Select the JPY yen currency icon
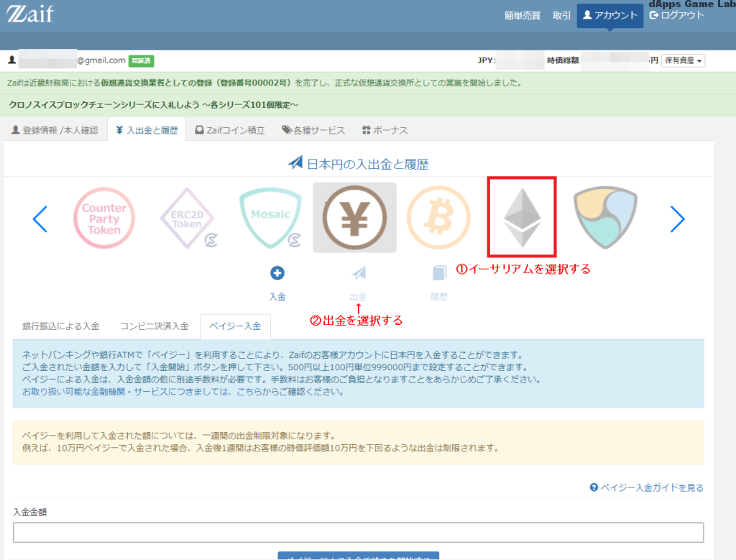Screen dimensions: 736x560 [x=354, y=217]
